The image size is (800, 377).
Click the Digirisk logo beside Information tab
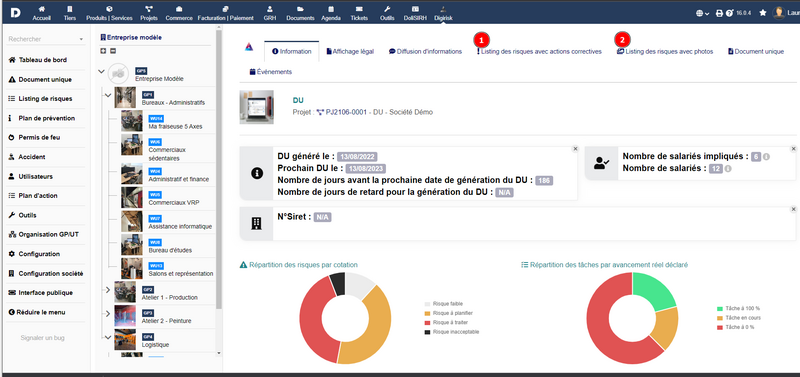[248, 47]
